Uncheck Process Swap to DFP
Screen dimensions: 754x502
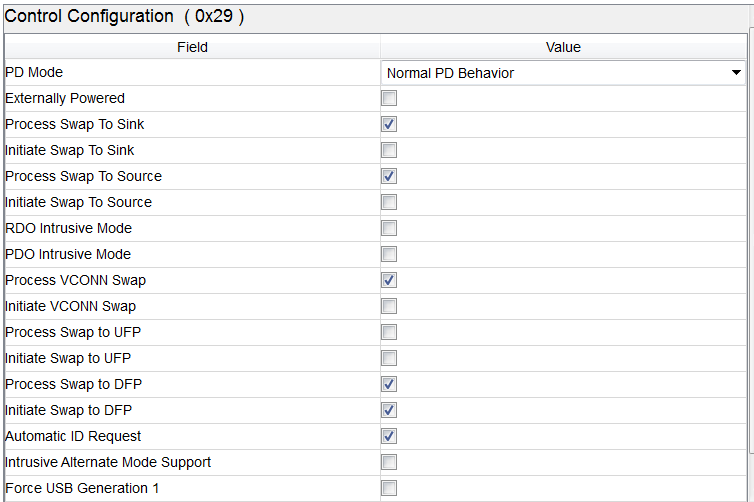point(389,384)
